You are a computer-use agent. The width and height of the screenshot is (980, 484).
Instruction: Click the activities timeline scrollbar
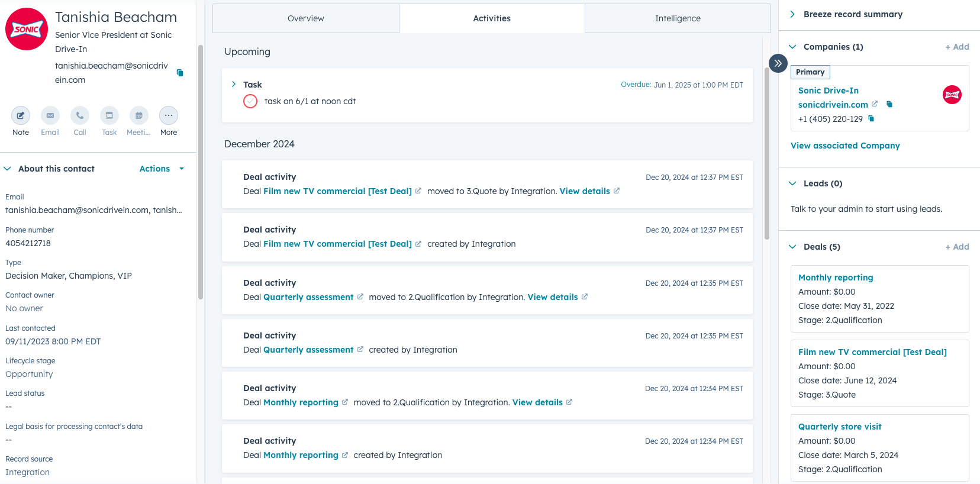(x=767, y=154)
